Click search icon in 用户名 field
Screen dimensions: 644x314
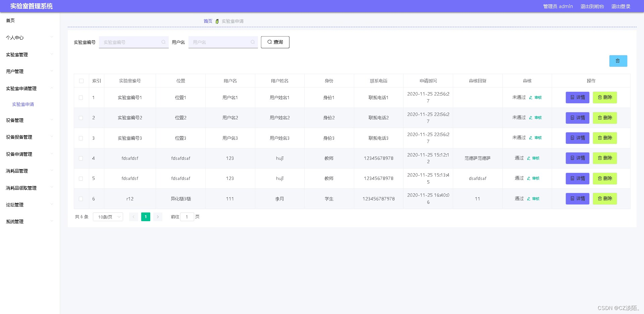click(x=253, y=42)
